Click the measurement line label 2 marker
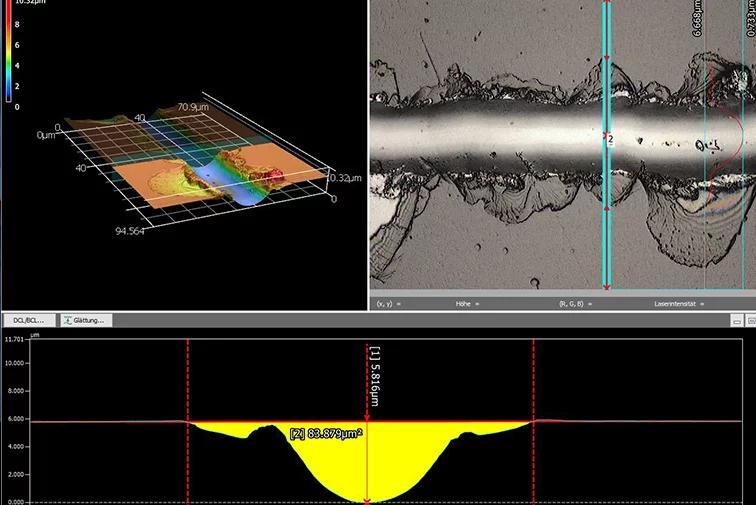This screenshot has height=505, width=756. 610,141
